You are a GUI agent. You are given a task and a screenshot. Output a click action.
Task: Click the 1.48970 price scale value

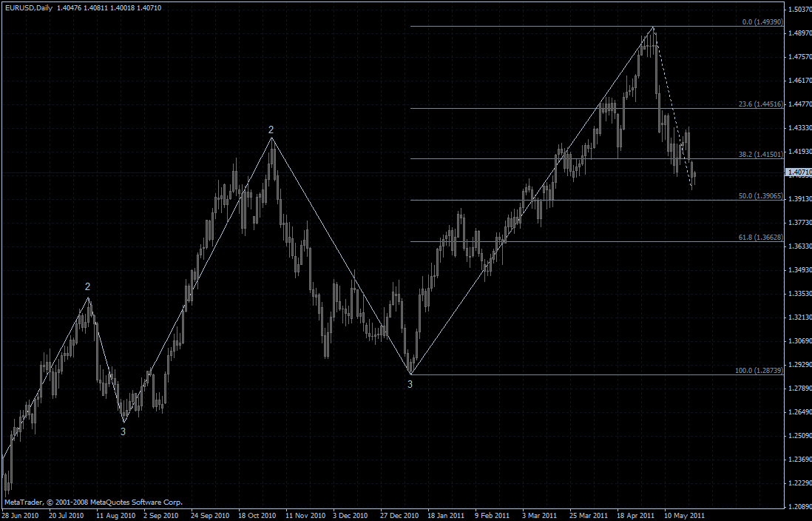(800, 33)
